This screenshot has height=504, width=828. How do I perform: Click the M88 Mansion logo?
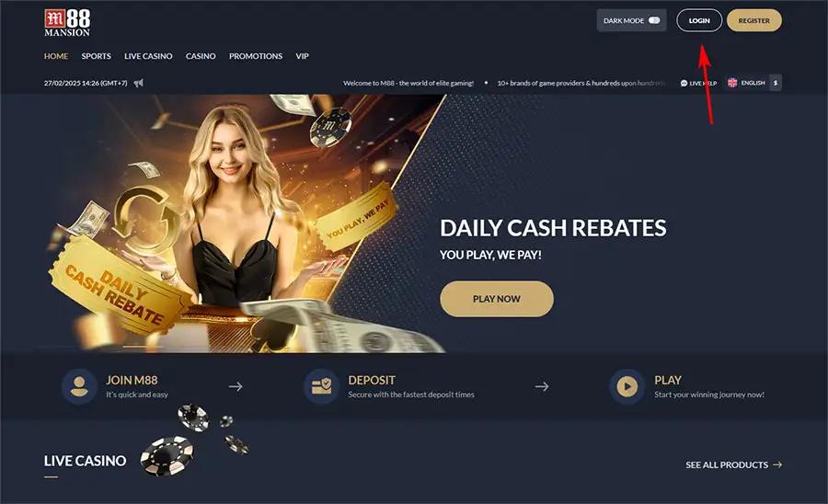click(x=67, y=23)
